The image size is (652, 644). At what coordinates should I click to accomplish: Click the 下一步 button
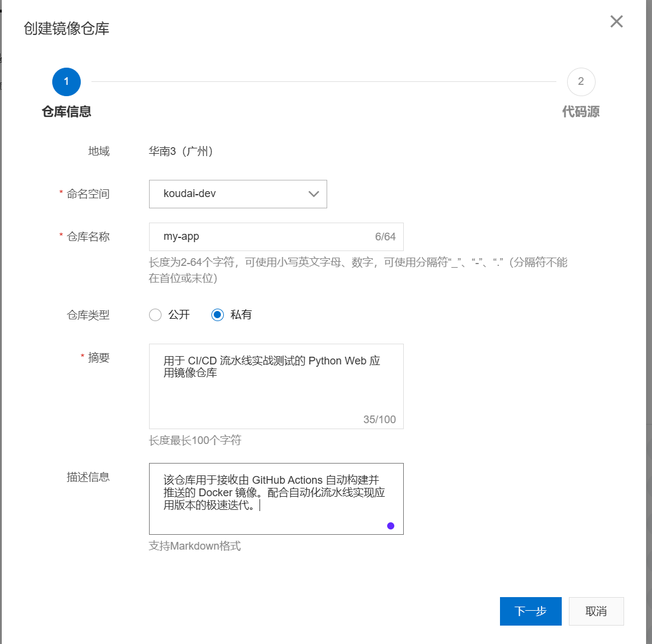coord(531,611)
